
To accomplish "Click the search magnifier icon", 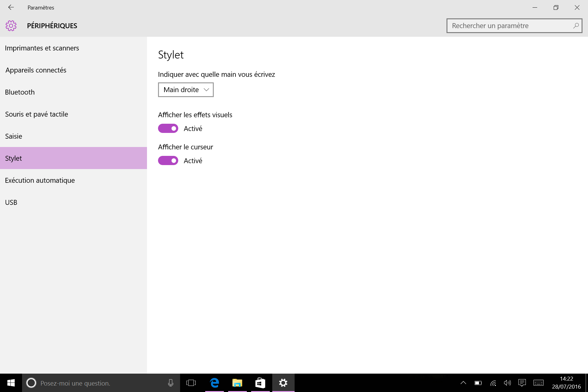I will point(576,26).
